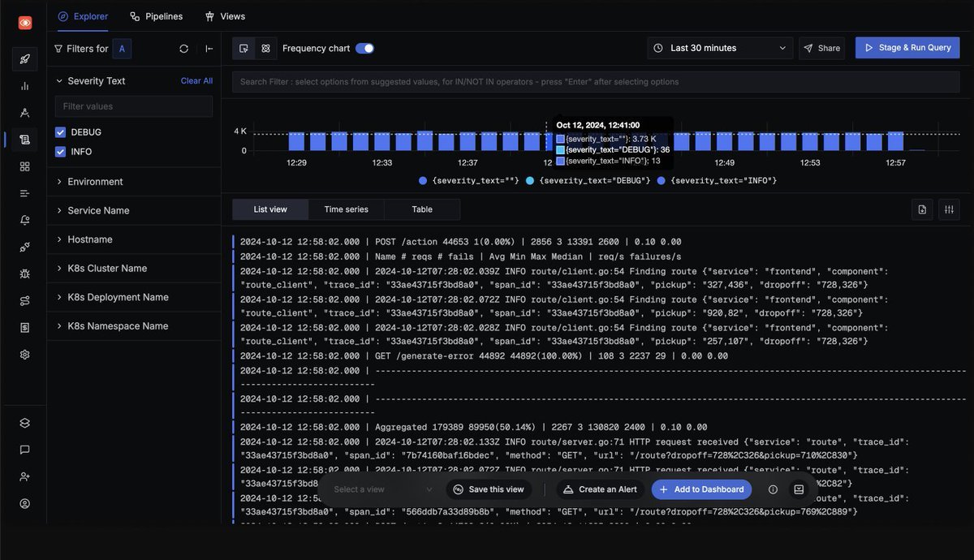Select the query builder mode icon

point(244,49)
